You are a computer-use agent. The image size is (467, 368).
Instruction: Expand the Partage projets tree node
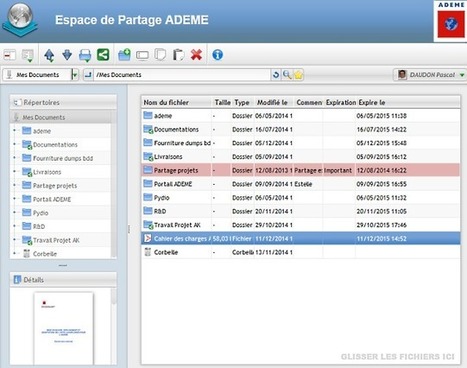point(14,185)
